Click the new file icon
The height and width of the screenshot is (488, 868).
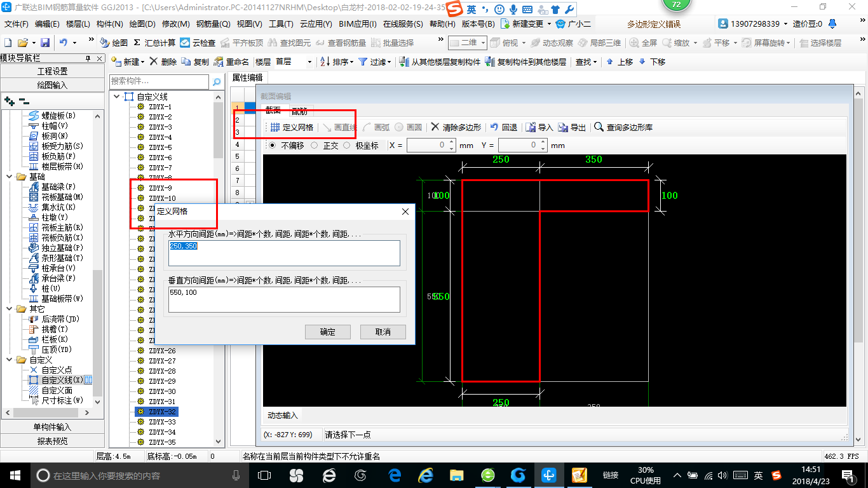click(8, 43)
